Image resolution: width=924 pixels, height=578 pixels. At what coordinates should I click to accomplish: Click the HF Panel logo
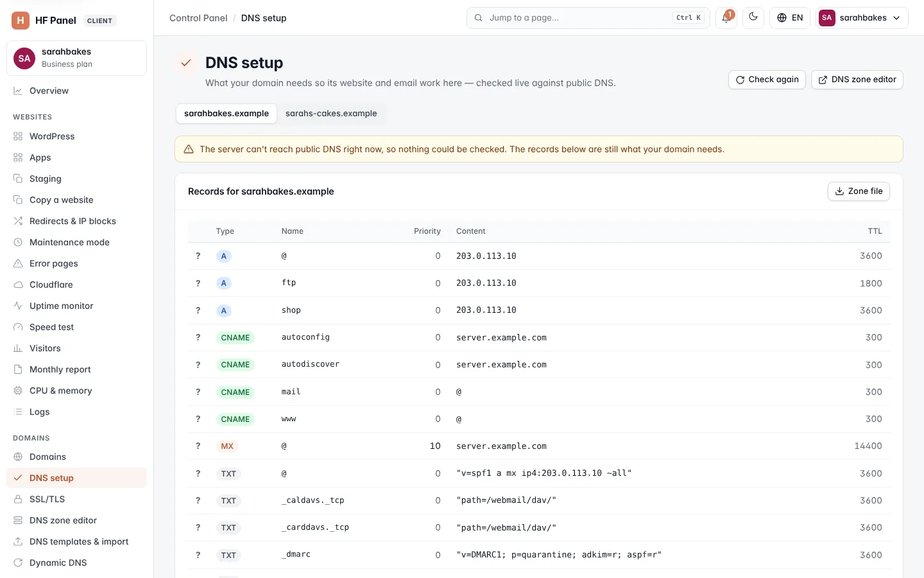click(x=21, y=21)
